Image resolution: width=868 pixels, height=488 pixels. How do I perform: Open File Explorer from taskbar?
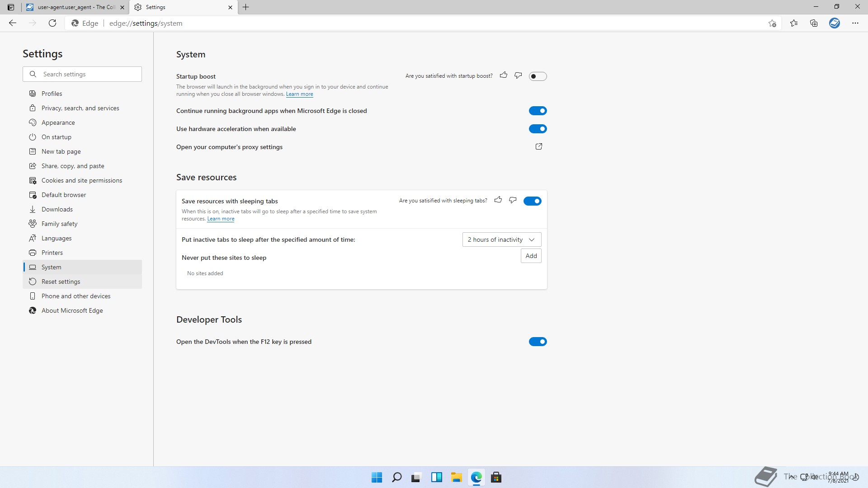tap(456, 477)
